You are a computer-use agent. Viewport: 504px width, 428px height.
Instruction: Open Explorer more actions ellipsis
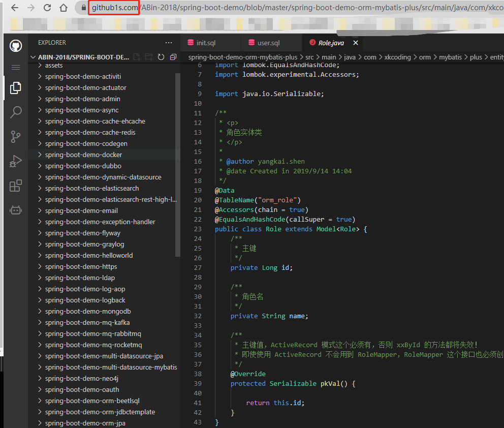pos(169,43)
